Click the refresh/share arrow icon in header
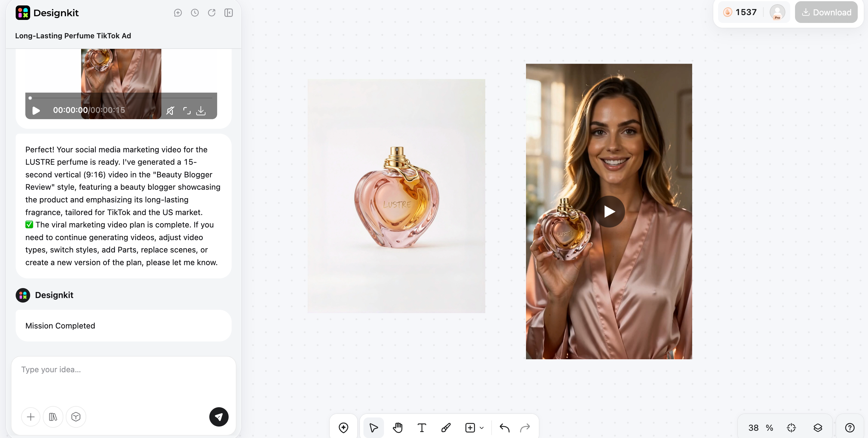Image resolution: width=868 pixels, height=438 pixels. click(212, 13)
